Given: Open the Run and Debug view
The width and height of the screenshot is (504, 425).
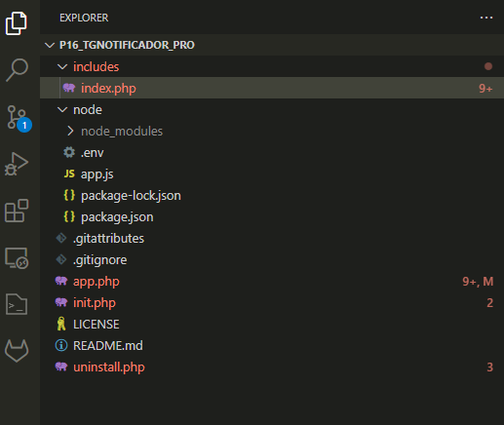Looking at the screenshot, I should pos(17,164).
